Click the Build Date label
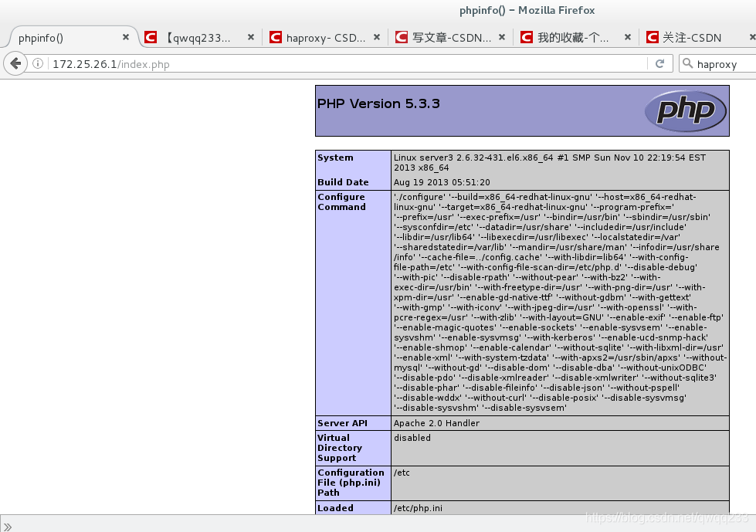 click(343, 182)
